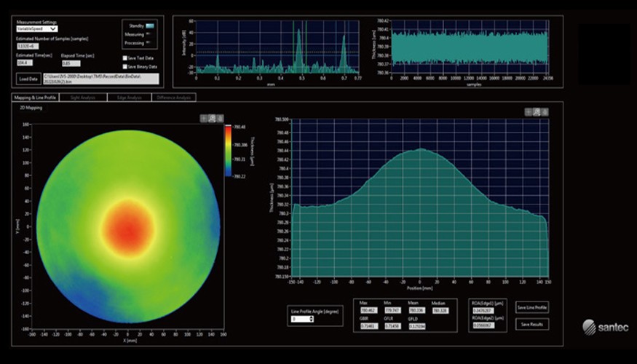Click the Min thickness value field
Screen dimensions: 637x364
click(x=392, y=310)
